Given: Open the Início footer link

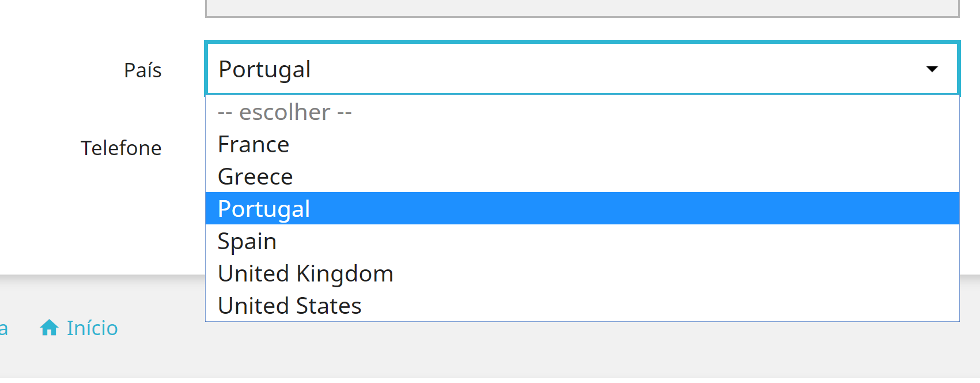Looking at the screenshot, I should (92, 328).
